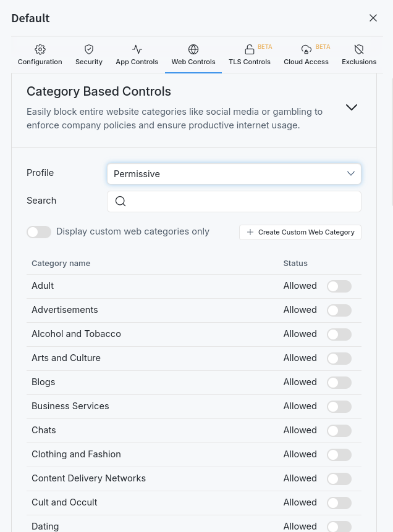Click the magnifier icon in Search field

[120, 201]
